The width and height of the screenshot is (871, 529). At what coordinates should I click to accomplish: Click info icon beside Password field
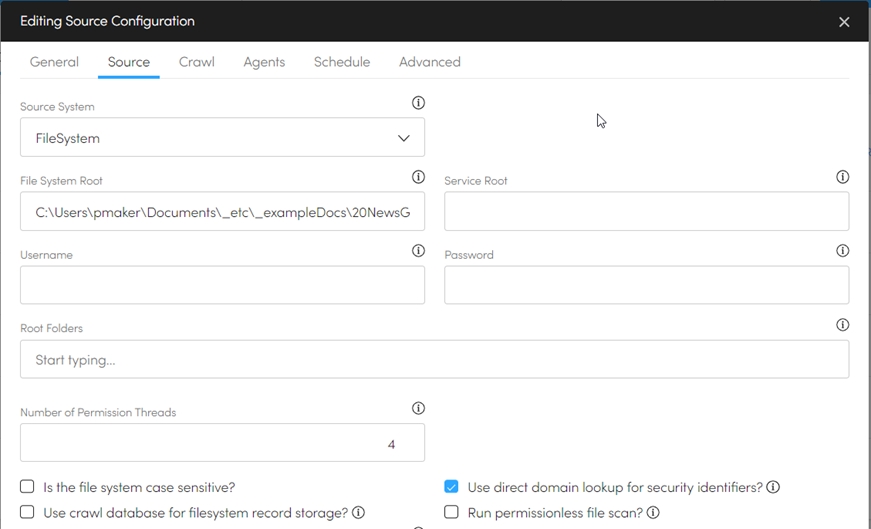(x=842, y=251)
